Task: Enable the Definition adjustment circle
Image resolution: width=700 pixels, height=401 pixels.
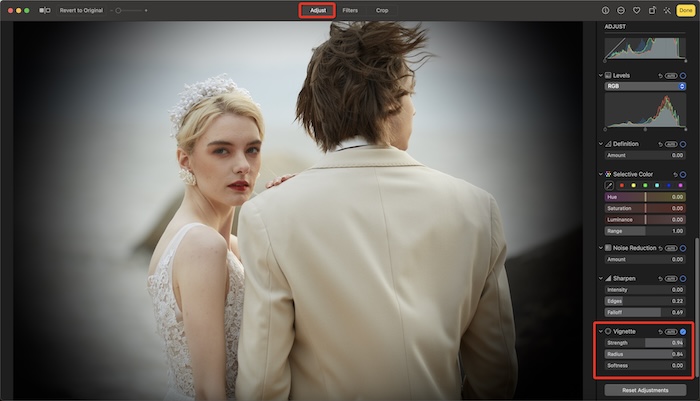Action: point(683,144)
